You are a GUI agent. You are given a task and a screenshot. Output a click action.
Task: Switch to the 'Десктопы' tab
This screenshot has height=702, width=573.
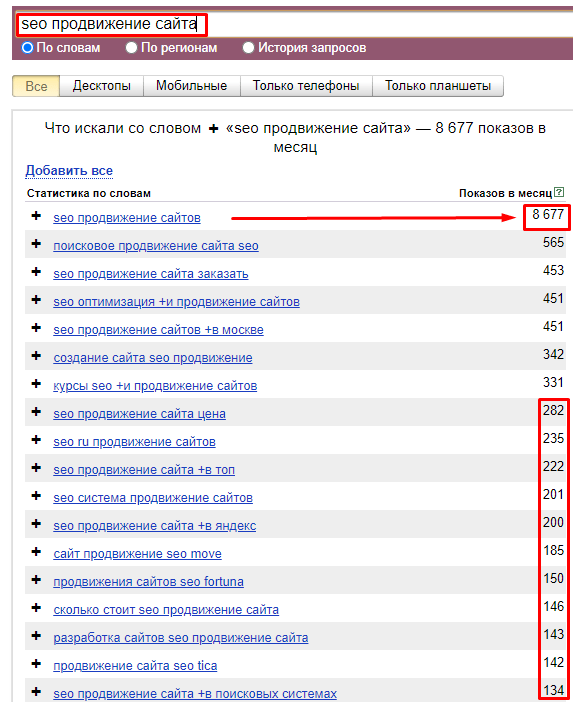[x=102, y=86]
